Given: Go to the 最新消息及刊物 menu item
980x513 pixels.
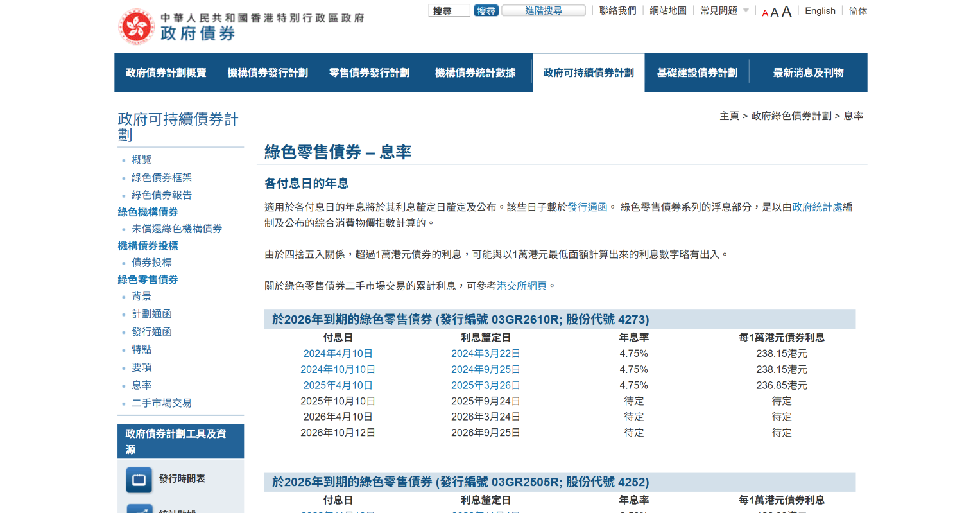Looking at the screenshot, I should point(808,73).
